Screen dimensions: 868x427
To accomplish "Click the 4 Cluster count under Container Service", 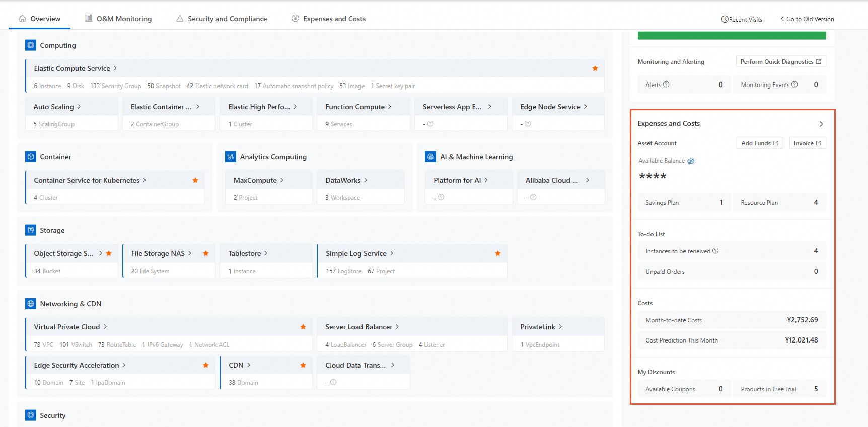I will 46,198.
